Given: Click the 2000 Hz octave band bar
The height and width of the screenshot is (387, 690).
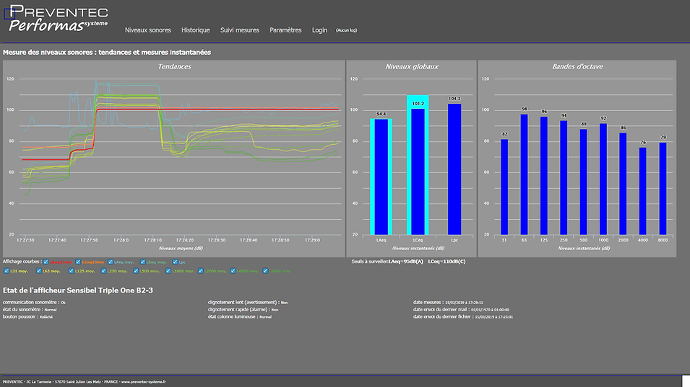Looking at the screenshot, I should (x=623, y=184).
